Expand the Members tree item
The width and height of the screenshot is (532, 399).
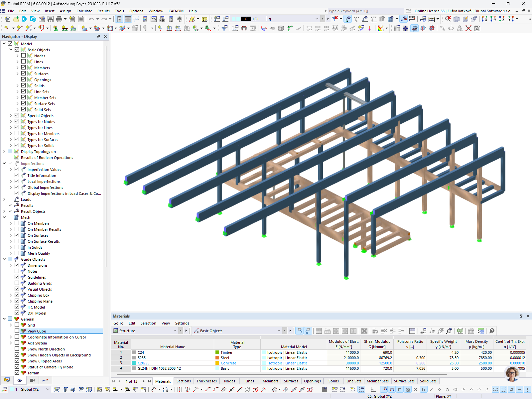(x=18, y=67)
